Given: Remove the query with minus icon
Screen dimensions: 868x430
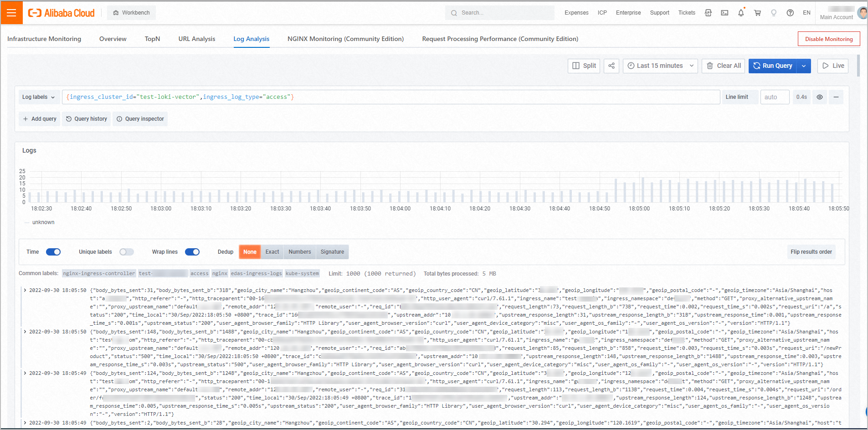Looking at the screenshot, I should [836, 97].
